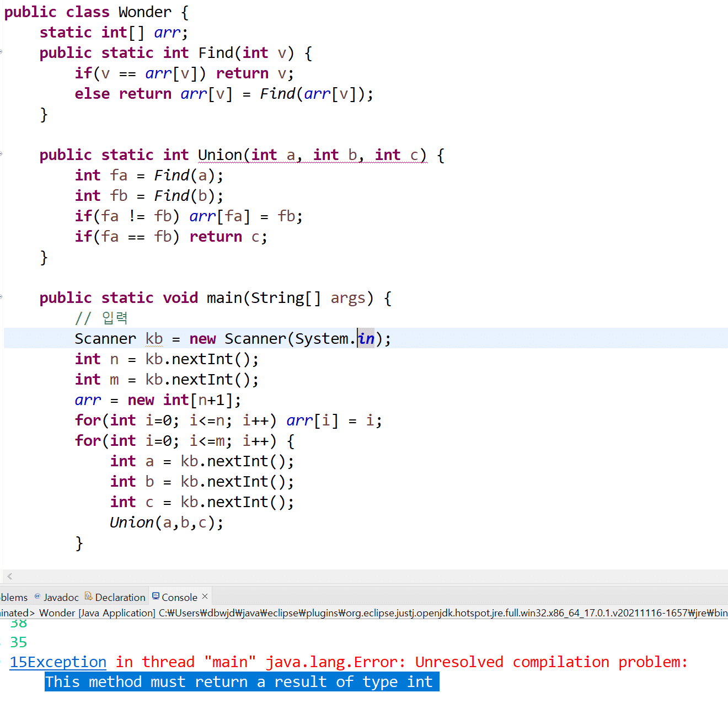728x703 pixels.
Task: Place cursor on 'int m = kb.nextInt();'
Action: [167, 380]
